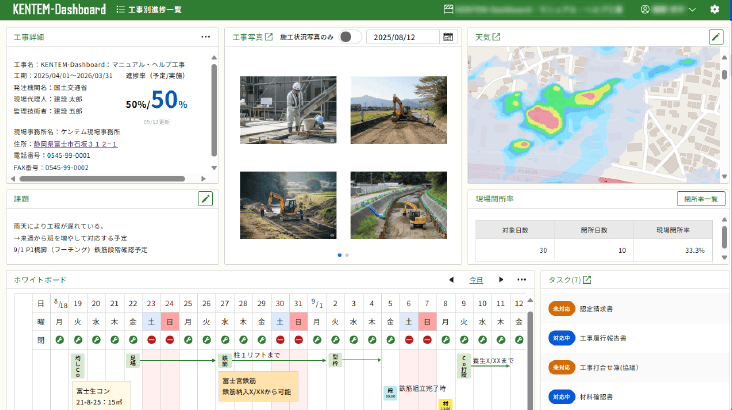The width and height of the screenshot is (732, 410).
Task: Jump to 今日 on the whiteboard
Action: tap(476, 280)
